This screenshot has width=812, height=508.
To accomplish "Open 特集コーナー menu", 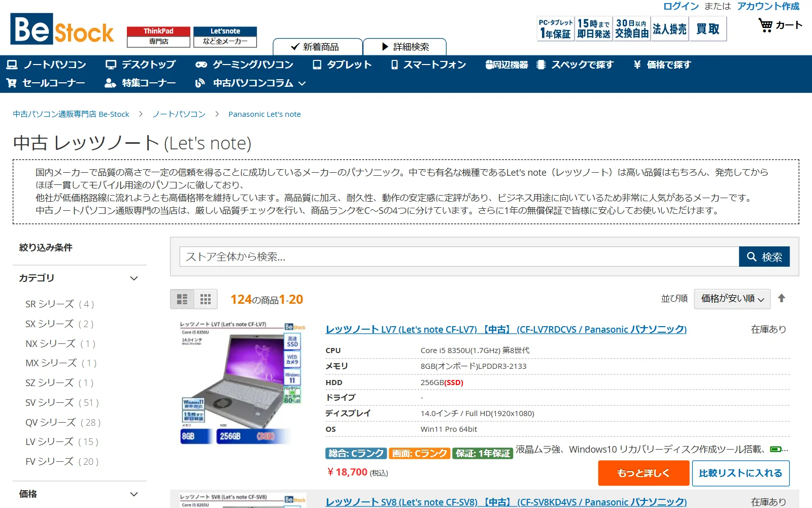I will click(140, 83).
